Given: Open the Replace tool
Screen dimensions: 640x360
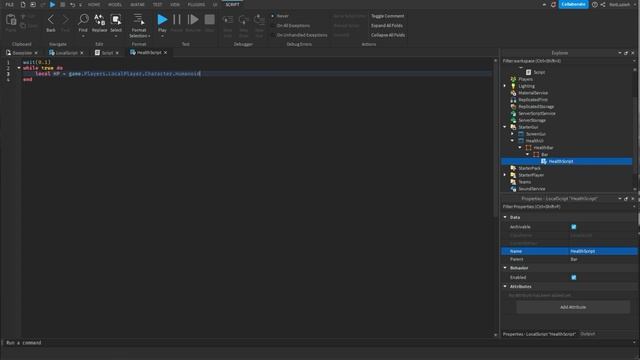Looking at the screenshot, I should pos(100,19).
